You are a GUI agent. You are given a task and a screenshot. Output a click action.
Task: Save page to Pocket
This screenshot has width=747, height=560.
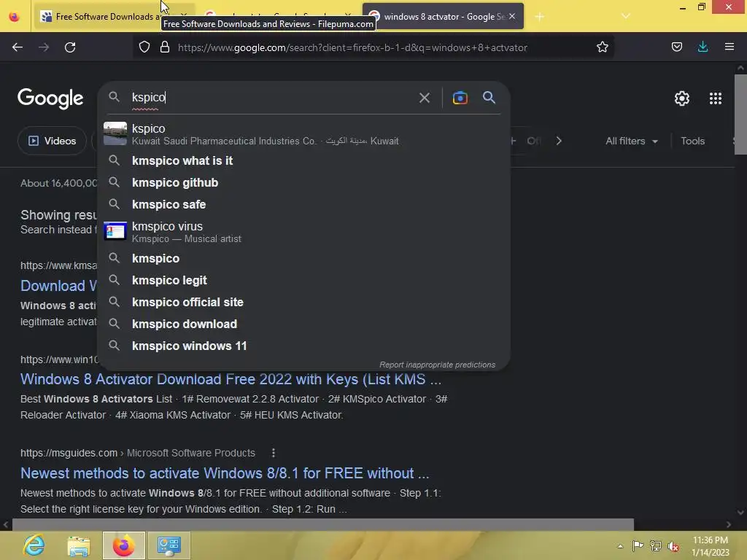[x=676, y=47]
